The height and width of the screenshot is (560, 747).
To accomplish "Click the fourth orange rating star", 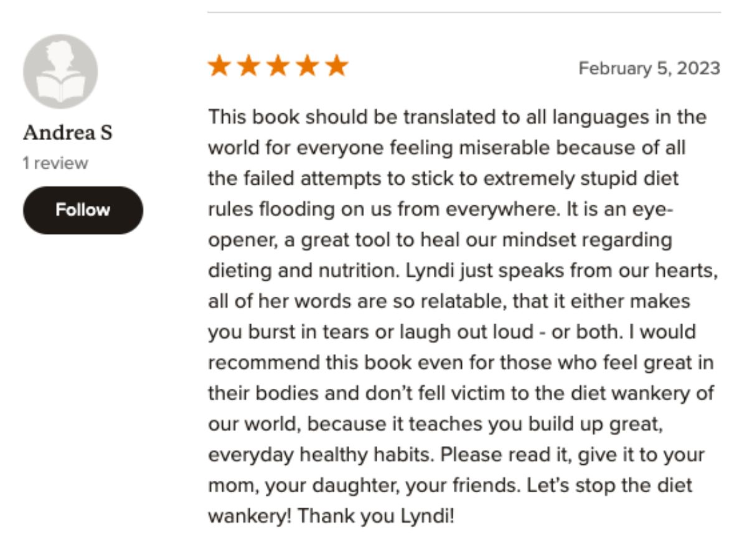I will (307, 66).
